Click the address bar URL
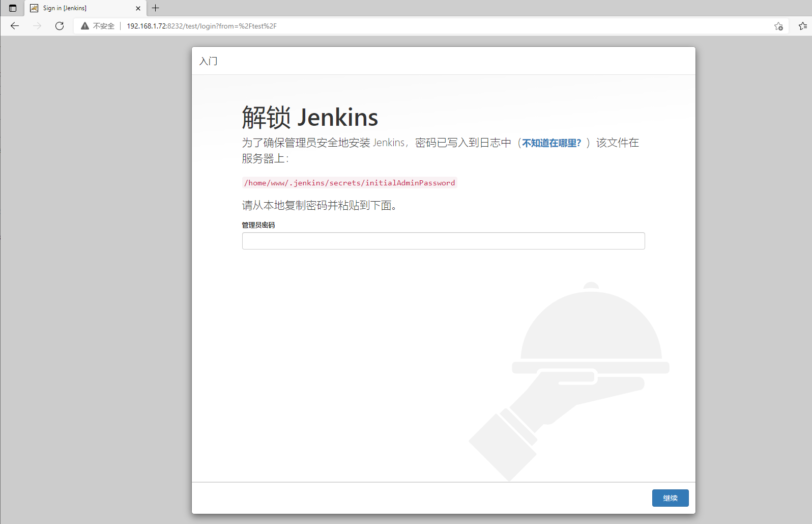Viewport: 812px width, 524px height. [201, 26]
